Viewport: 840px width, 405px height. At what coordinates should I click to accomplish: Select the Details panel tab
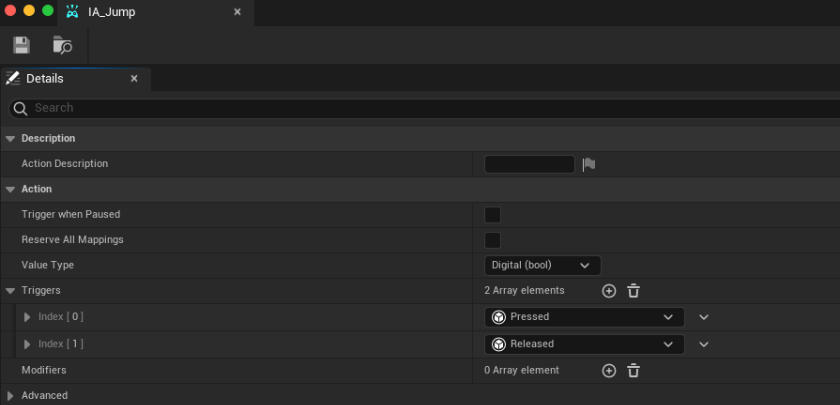click(44, 78)
